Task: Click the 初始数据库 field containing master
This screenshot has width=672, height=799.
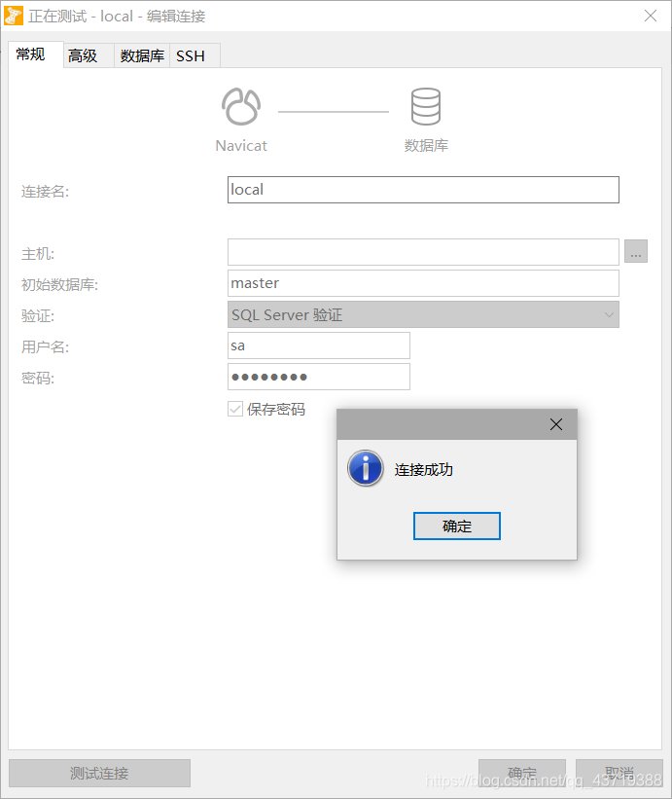Action: point(423,283)
